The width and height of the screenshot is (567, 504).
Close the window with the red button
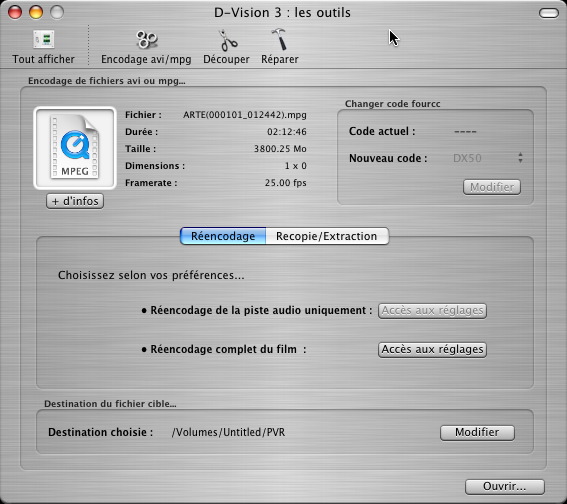pyautogui.click(x=15, y=12)
